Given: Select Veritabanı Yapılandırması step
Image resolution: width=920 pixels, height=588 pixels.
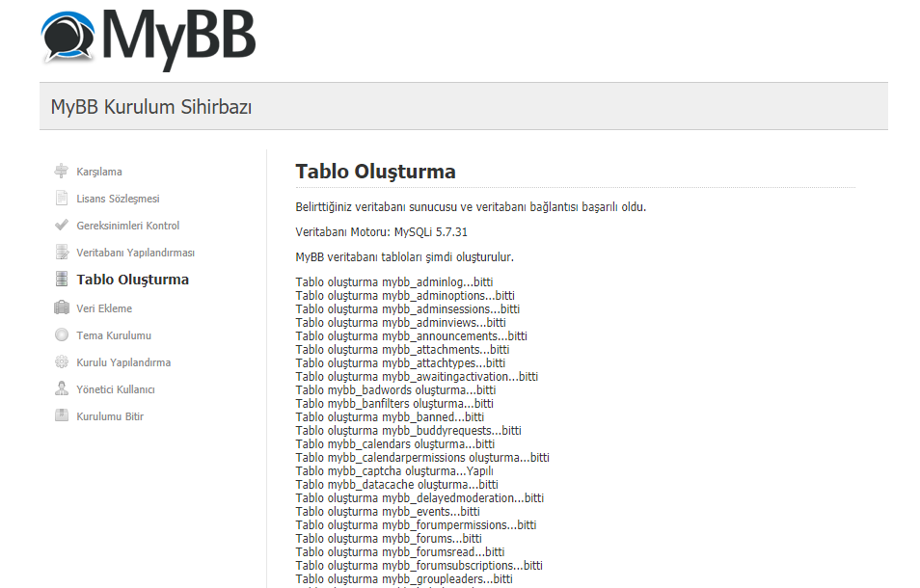Looking at the screenshot, I should click(136, 253).
